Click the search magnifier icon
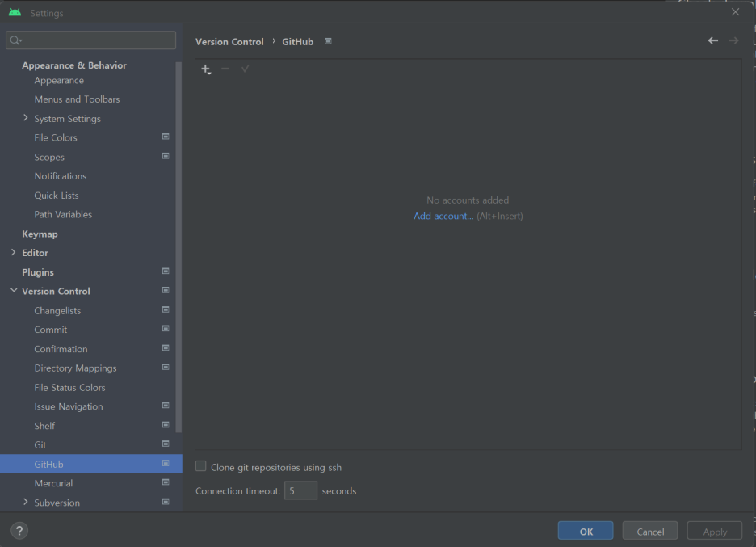 16,40
